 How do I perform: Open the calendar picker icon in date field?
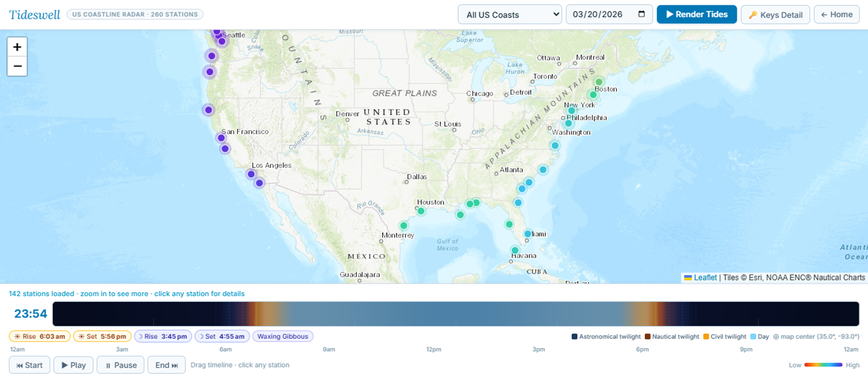pos(642,14)
